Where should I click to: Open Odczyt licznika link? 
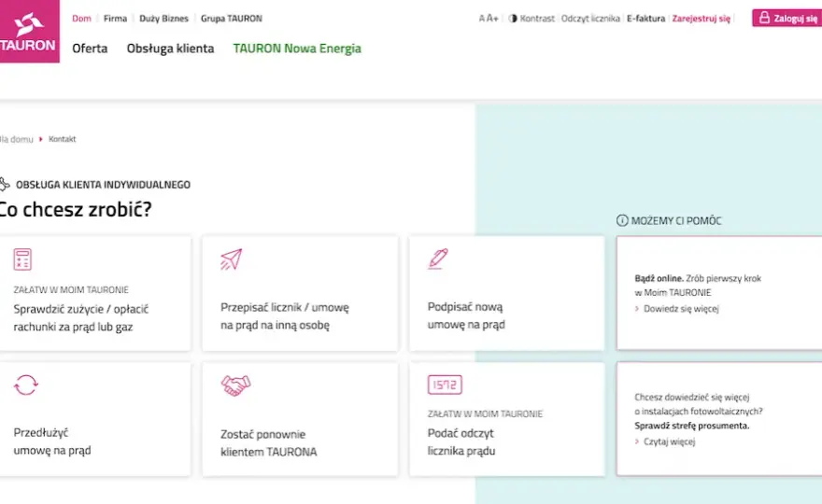(x=590, y=19)
